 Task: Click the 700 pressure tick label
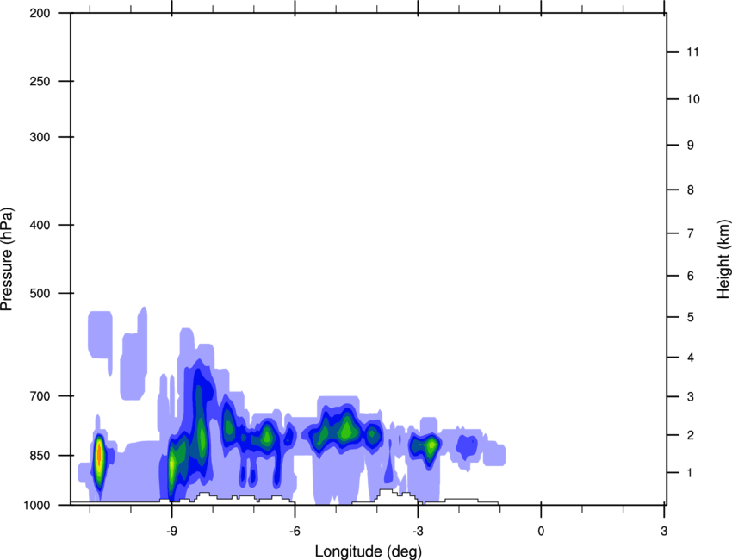point(40,396)
